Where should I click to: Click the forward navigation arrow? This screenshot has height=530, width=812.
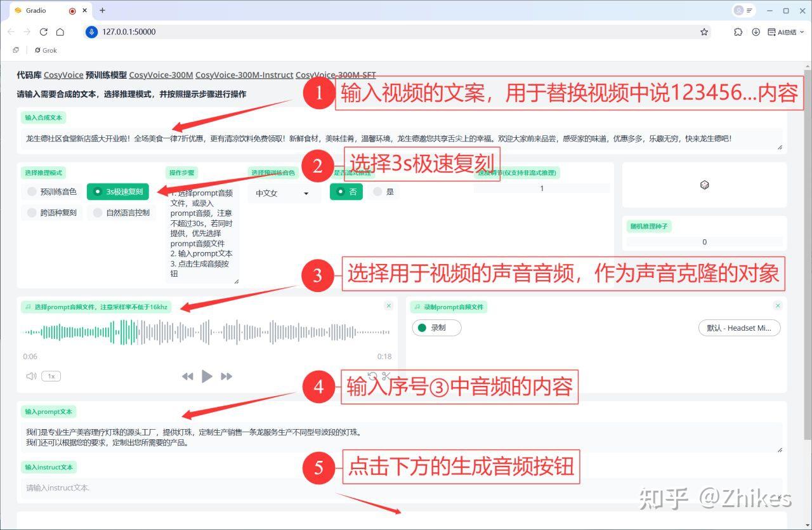[27, 32]
